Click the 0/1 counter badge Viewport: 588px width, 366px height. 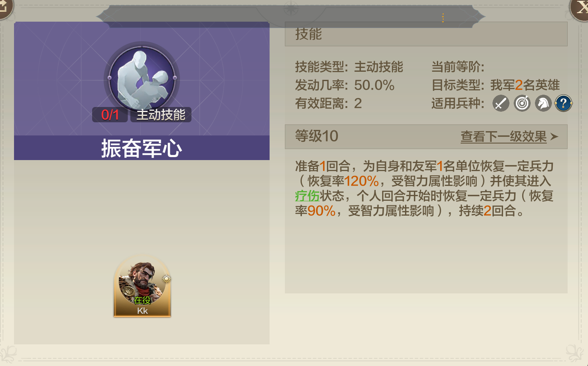coord(110,115)
